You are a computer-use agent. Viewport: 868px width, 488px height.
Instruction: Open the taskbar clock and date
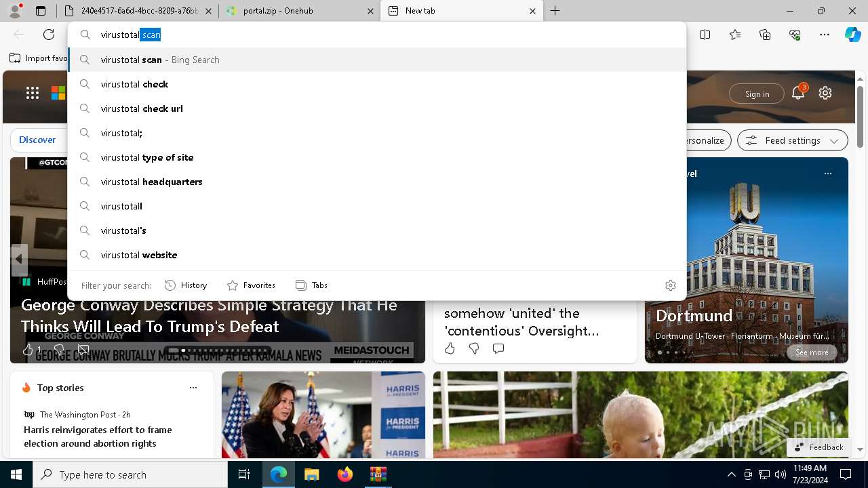click(810, 474)
